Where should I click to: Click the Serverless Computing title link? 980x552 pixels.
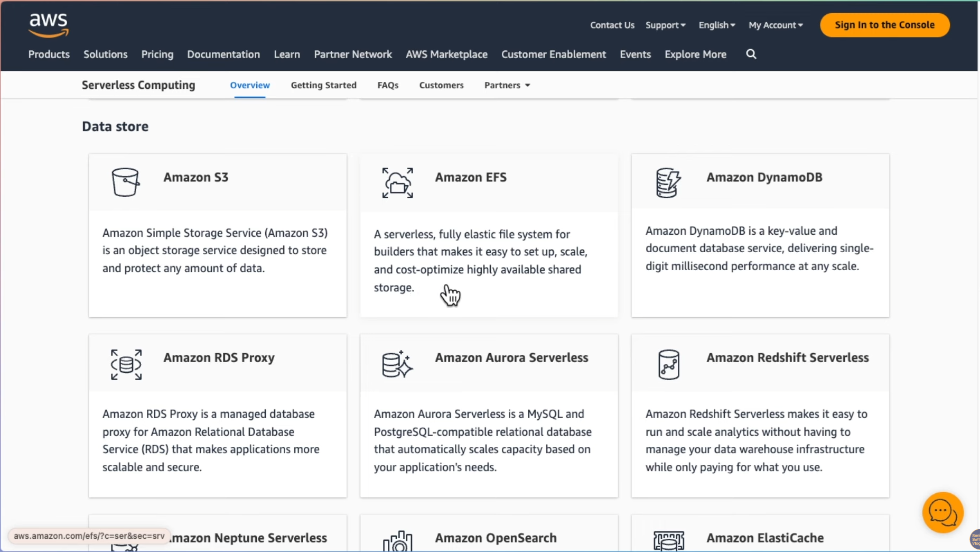138,85
